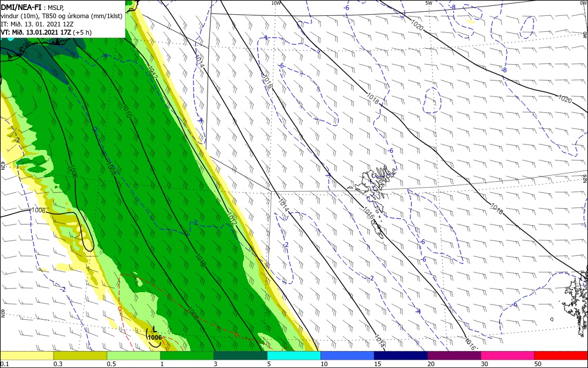Click the "L" low pressure center symbol

point(155,330)
